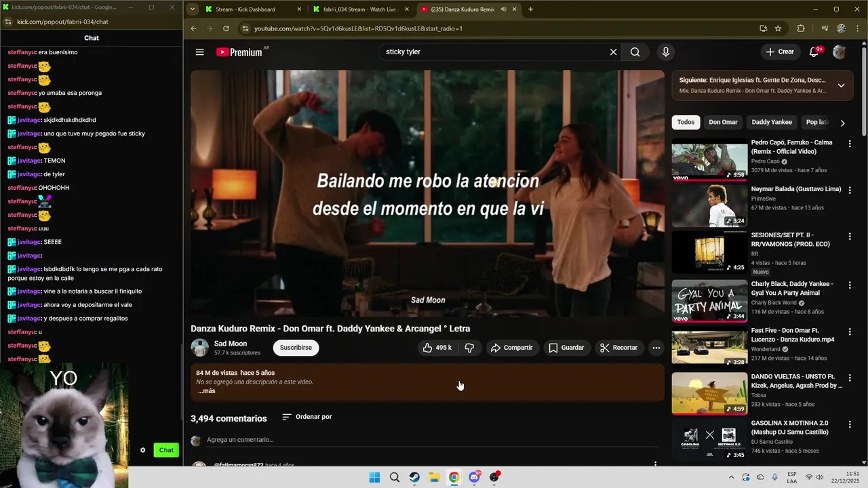Open options for SESIONES/SET PT. II video

click(x=850, y=236)
